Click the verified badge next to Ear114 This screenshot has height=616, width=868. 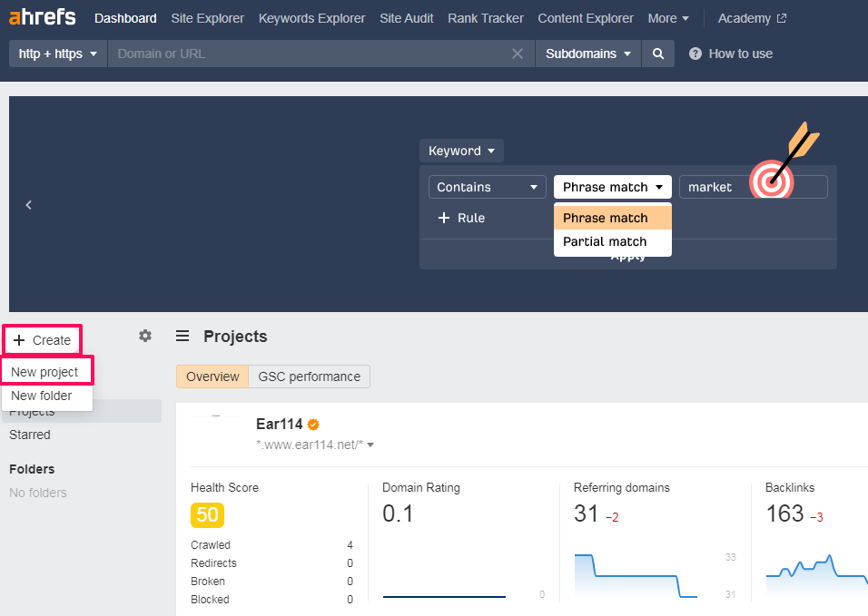[313, 424]
